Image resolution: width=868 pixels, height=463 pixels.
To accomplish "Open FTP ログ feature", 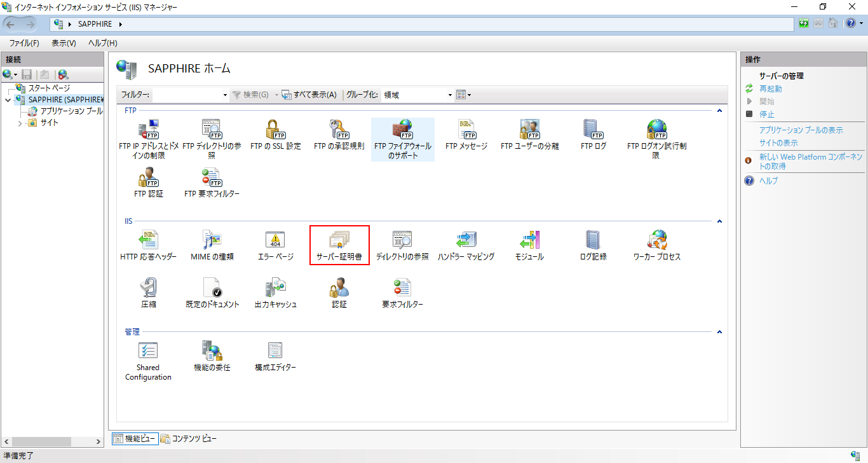I will tap(593, 135).
